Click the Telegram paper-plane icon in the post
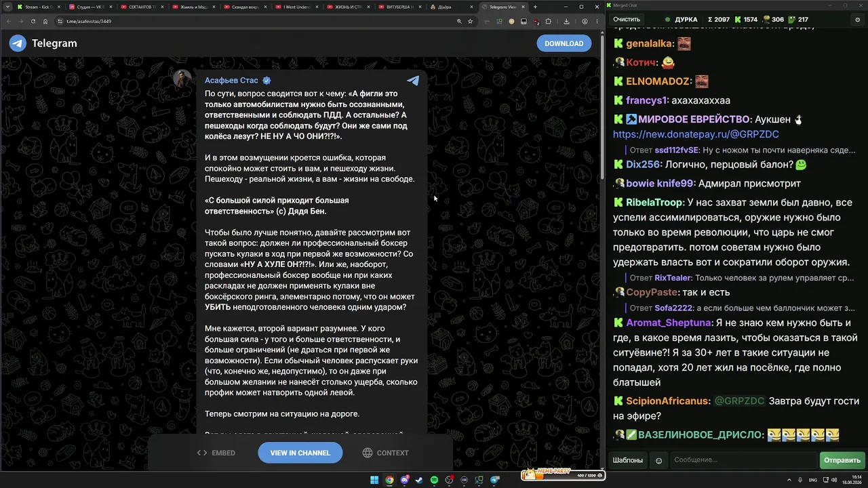This screenshot has width=868, height=488. pos(413,81)
